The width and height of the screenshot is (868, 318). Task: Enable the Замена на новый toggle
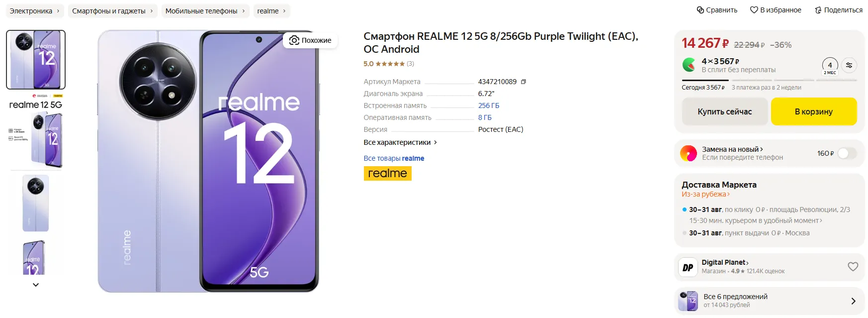click(x=847, y=153)
